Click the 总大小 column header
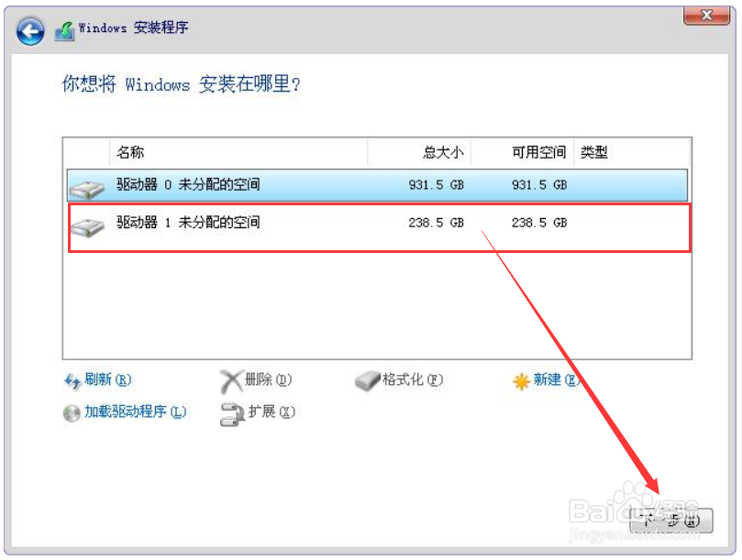The width and height of the screenshot is (742, 560). 419,152
